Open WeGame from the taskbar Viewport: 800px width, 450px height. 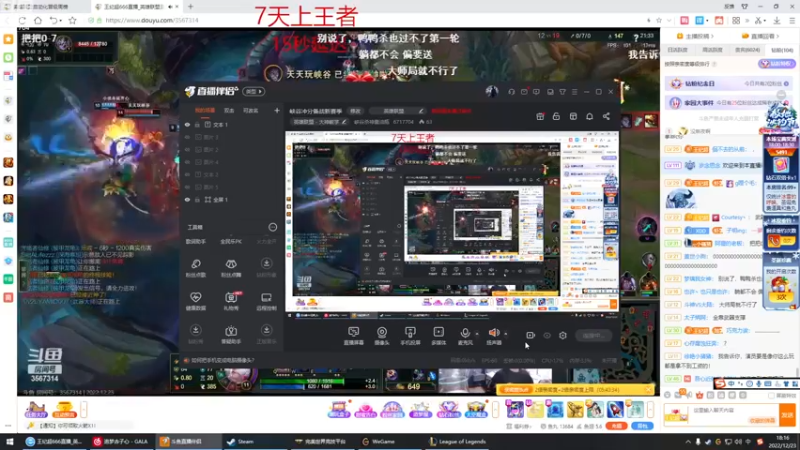[x=379, y=442]
